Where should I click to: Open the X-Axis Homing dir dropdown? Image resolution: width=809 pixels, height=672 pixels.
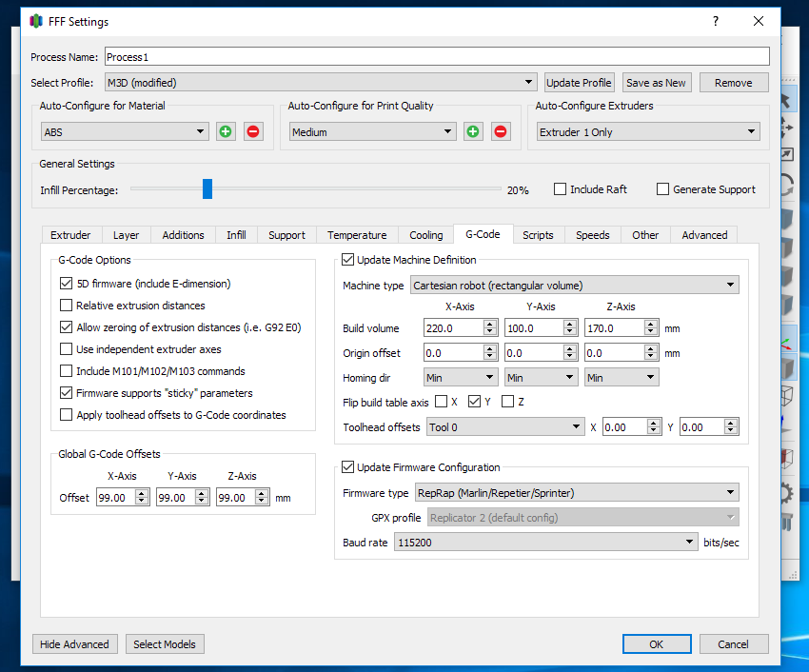coord(461,378)
